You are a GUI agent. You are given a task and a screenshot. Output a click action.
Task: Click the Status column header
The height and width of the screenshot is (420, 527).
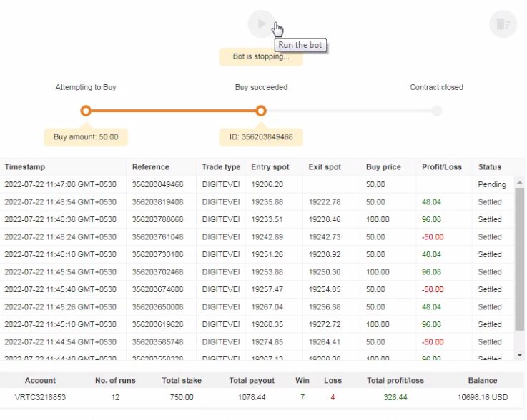(490, 167)
